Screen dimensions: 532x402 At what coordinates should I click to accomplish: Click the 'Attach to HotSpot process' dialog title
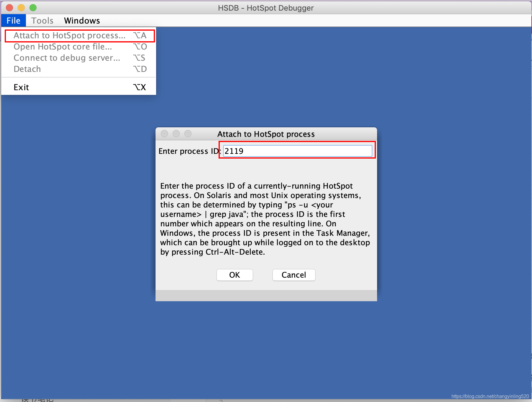(x=266, y=134)
